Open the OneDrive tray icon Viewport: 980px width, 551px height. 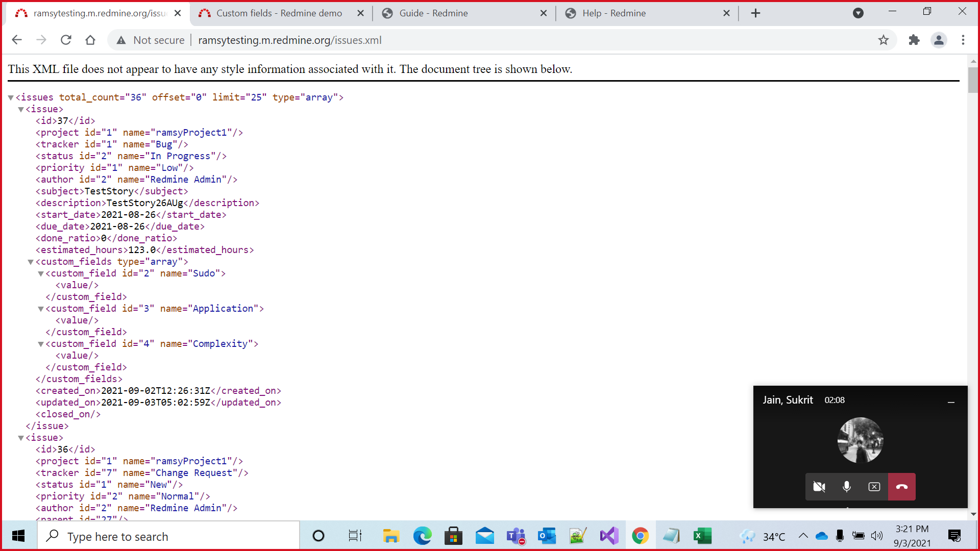point(822,536)
